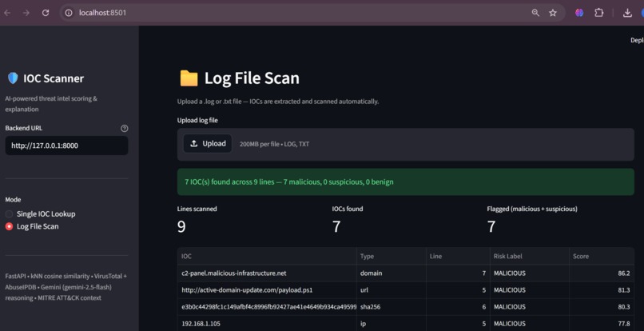Click the score 86.2 cell
644x331 pixels.
tap(602, 273)
